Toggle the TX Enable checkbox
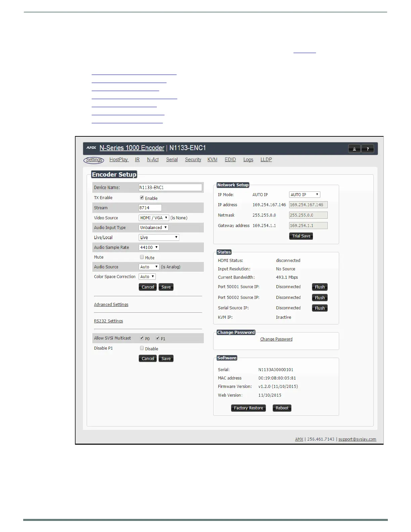Viewport: 411px width, 532px height. coord(142,198)
